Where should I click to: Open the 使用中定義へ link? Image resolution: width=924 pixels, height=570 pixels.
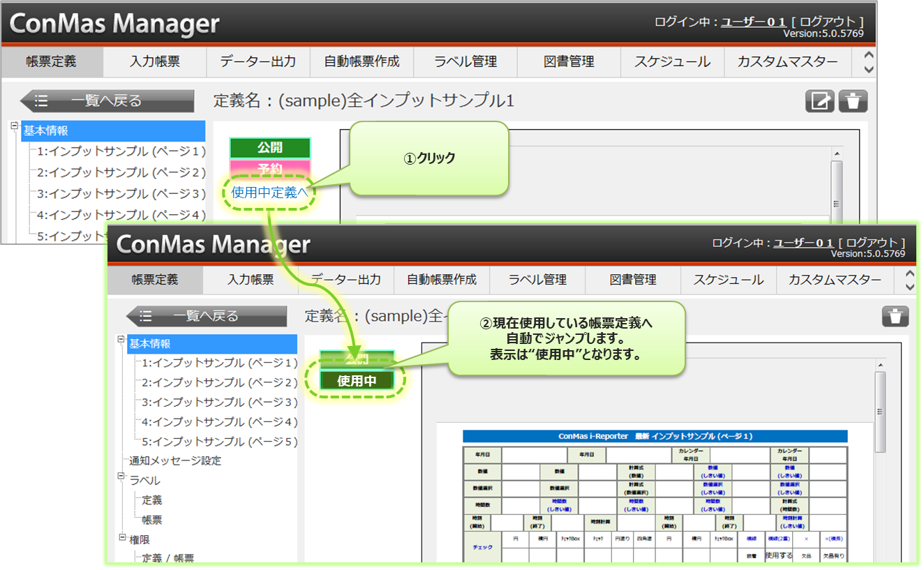coord(269,193)
